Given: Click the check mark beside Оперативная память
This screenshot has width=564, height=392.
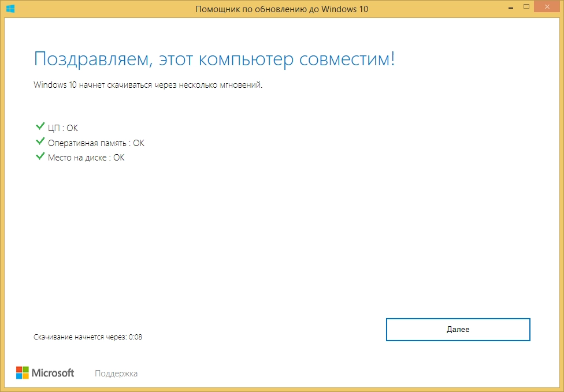Looking at the screenshot, I should coord(40,141).
